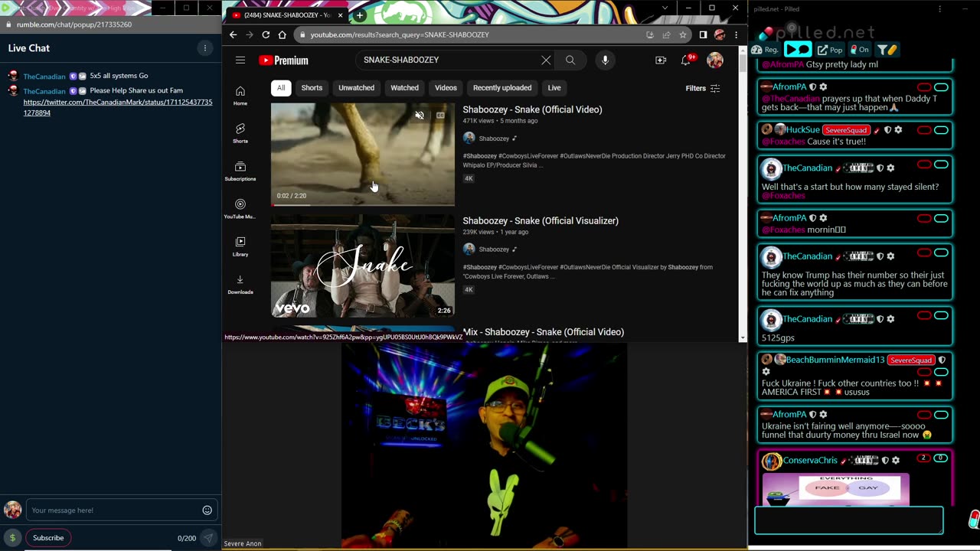Image resolution: width=980 pixels, height=551 pixels.
Task: Open the YouTube guide hamburger menu
Action: [240, 60]
